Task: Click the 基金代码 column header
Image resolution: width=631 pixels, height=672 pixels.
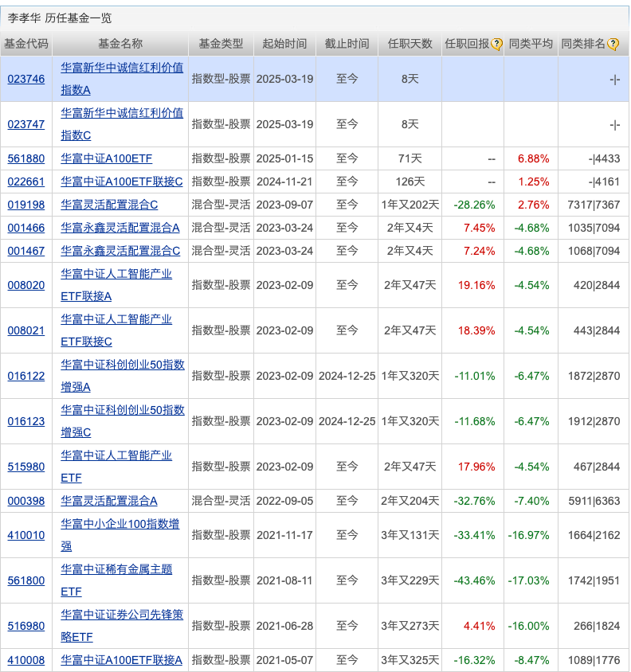Action: coord(26,44)
